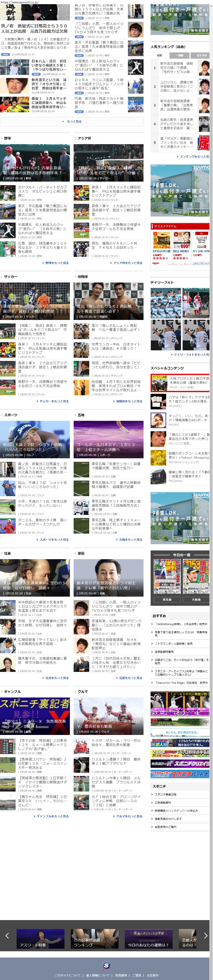
Task: Open クルマ featured トヨタ ダカール image
Action: click(x=108, y=716)
